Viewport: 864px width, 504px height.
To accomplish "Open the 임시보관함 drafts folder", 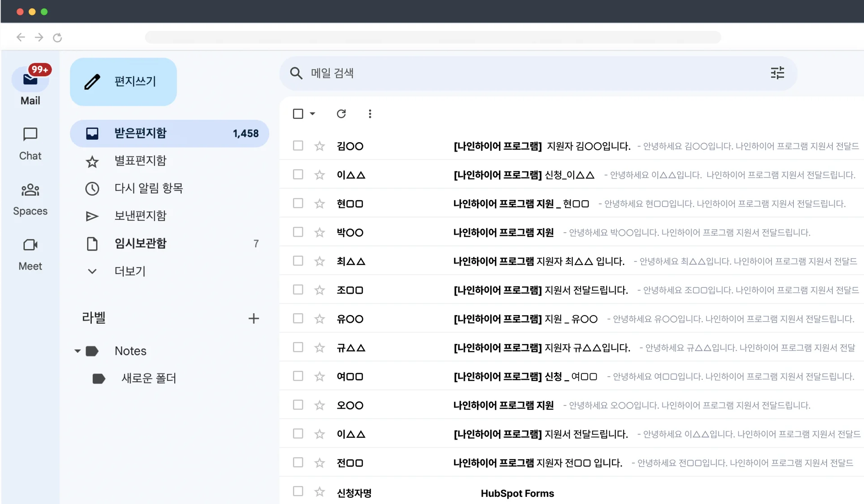I will (140, 243).
